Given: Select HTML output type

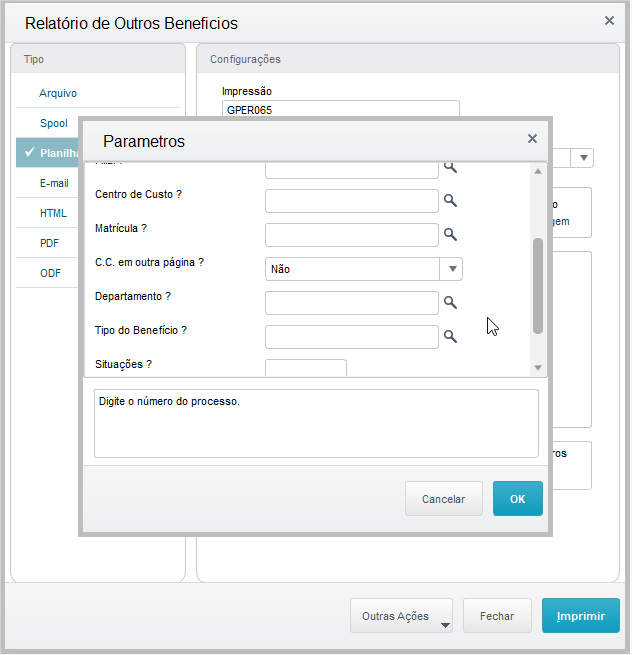Looking at the screenshot, I should (x=47, y=213).
